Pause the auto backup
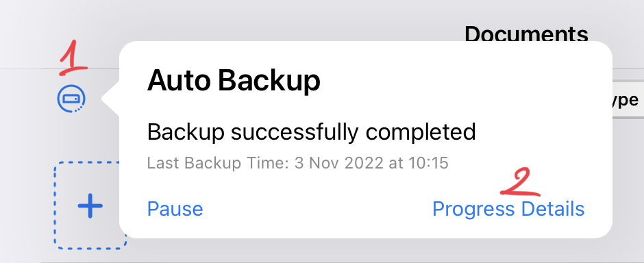 click(175, 209)
